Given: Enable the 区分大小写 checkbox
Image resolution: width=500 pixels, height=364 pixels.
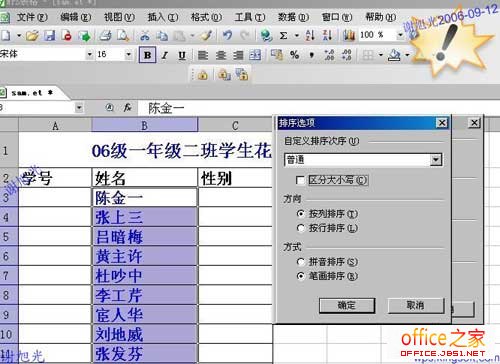Looking at the screenshot, I should (300, 180).
